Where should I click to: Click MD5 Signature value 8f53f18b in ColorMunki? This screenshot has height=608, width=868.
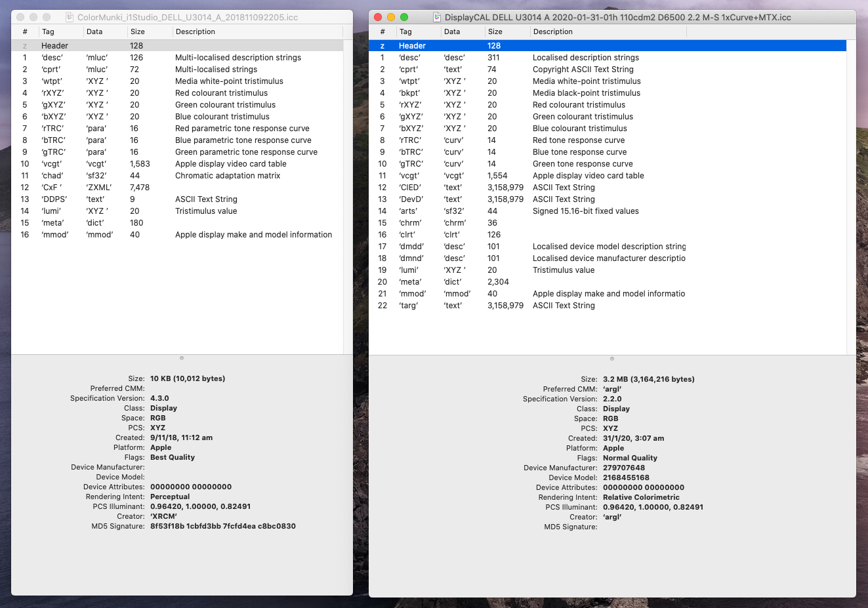coord(223,526)
